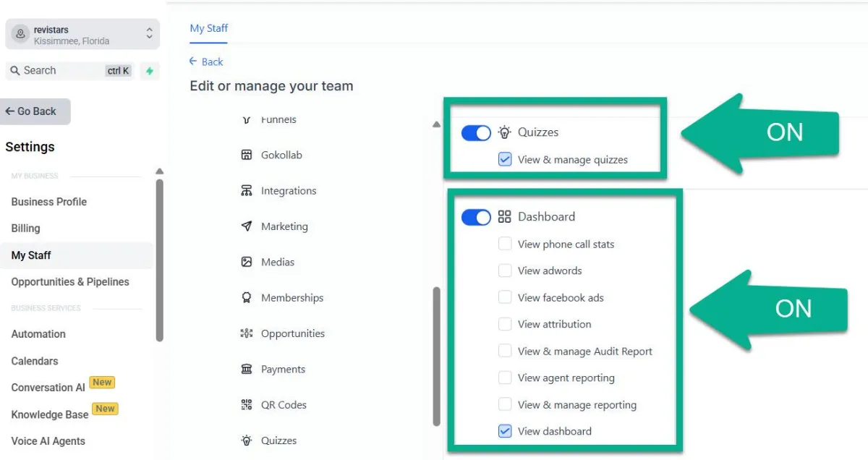Check the View phone call stats box
Viewport: 868px width, 460px height.
pyautogui.click(x=505, y=244)
